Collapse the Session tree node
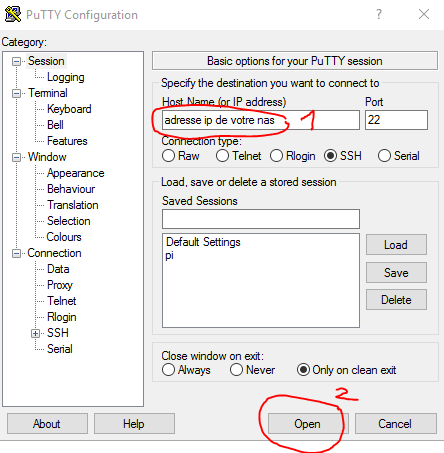 pos(16,61)
